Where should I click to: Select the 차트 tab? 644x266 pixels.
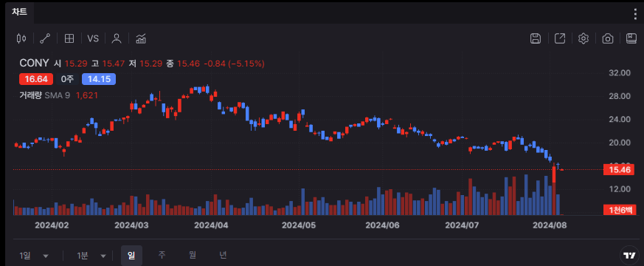[x=20, y=12]
